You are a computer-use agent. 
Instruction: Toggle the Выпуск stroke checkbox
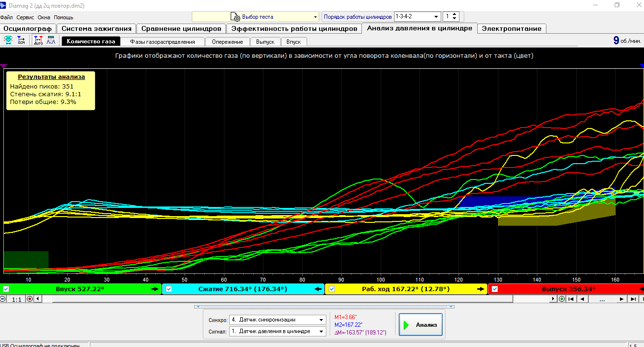click(495, 289)
